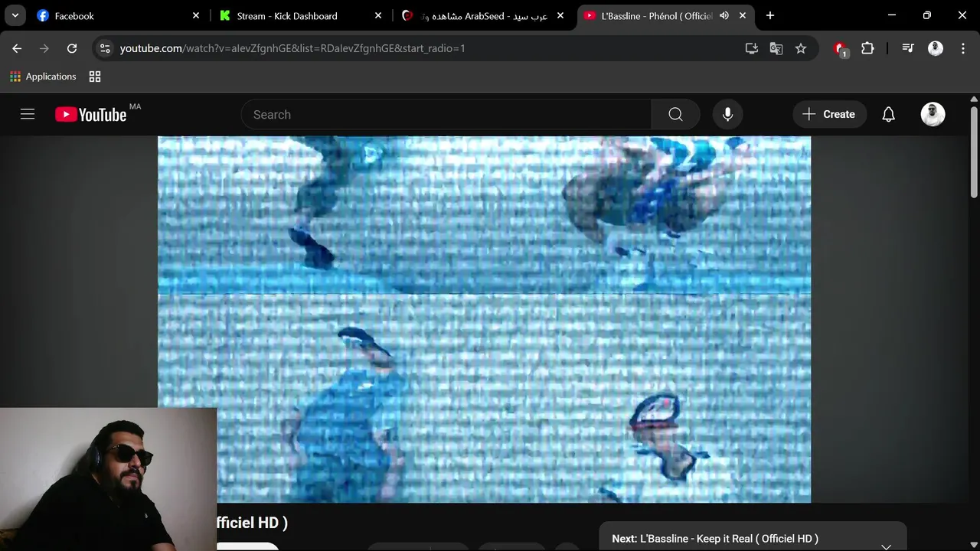Viewport: 980px width, 551px height.
Task: Open the tab search dropdown arrow
Action: point(15,15)
